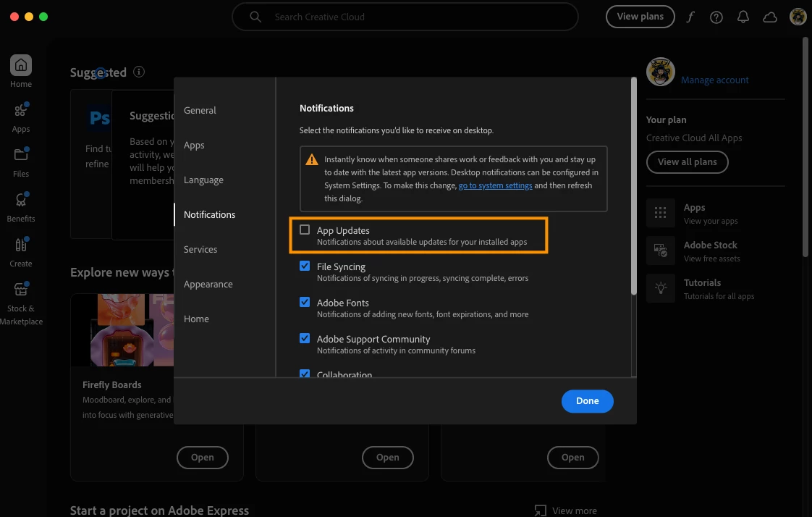
Task: Select General preferences tab
Action: pos(200,110)
